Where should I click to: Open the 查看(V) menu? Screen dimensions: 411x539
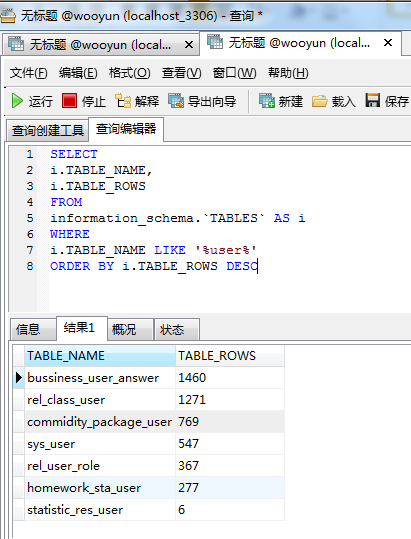(181, 73)
